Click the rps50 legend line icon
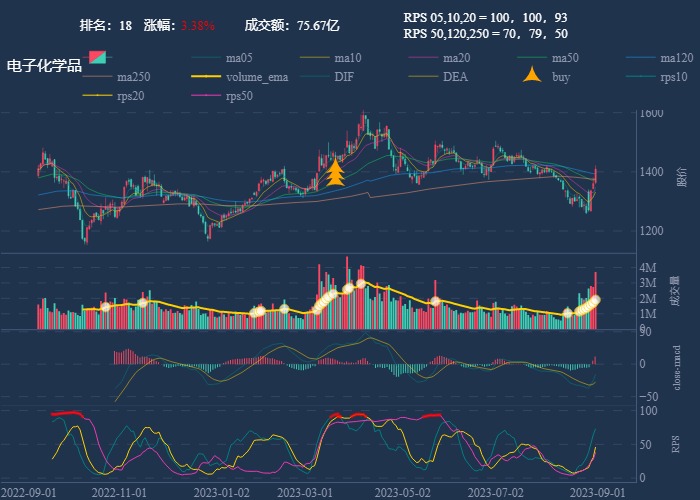 tap(207, 96)
